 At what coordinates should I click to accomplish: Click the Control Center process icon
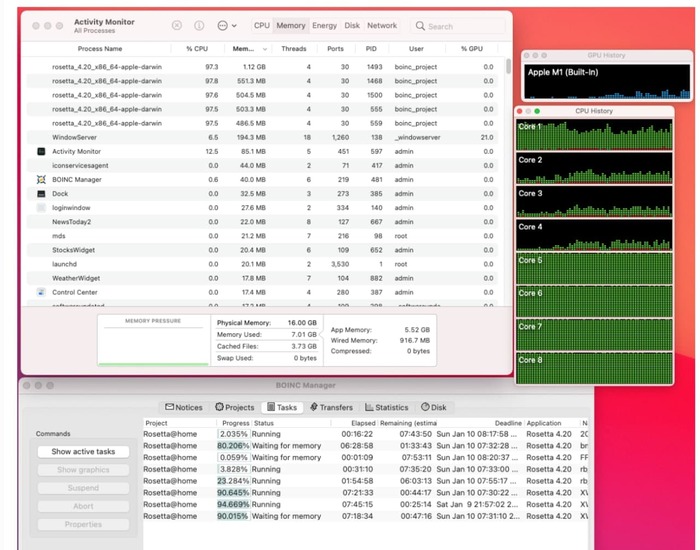point(41,292)
